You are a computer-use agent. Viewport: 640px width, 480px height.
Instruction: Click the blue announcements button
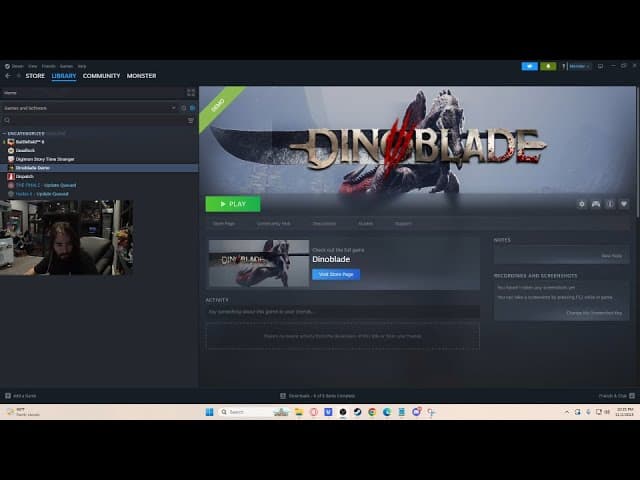529,66
